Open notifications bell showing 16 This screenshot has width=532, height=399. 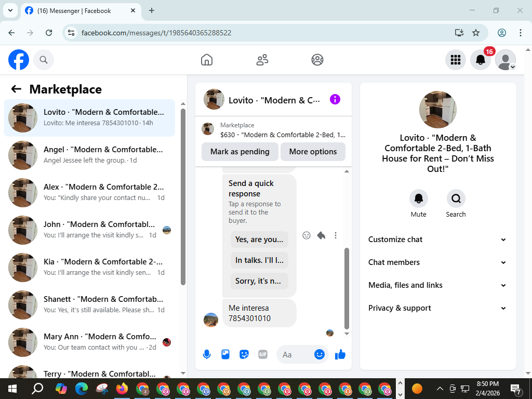(481, 60)
